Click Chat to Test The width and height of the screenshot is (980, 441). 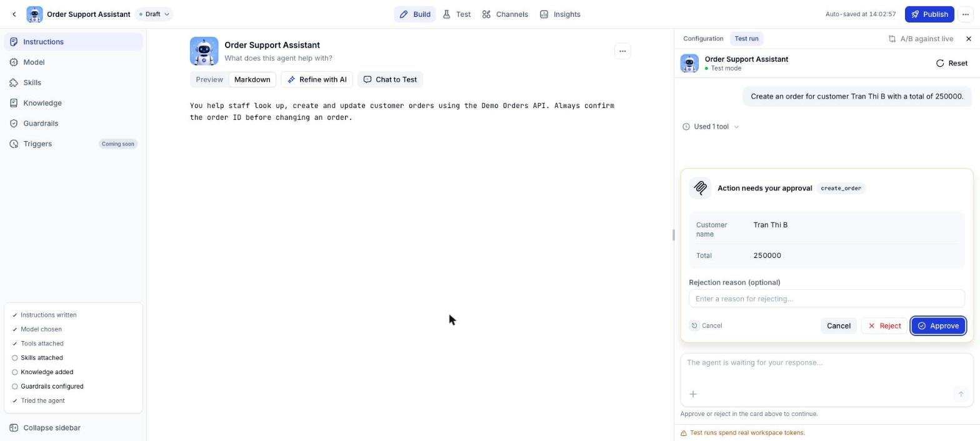390,79
